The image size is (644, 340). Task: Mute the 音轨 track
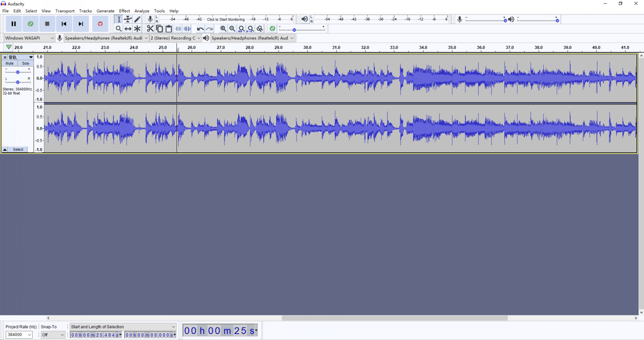pos(9,63)
